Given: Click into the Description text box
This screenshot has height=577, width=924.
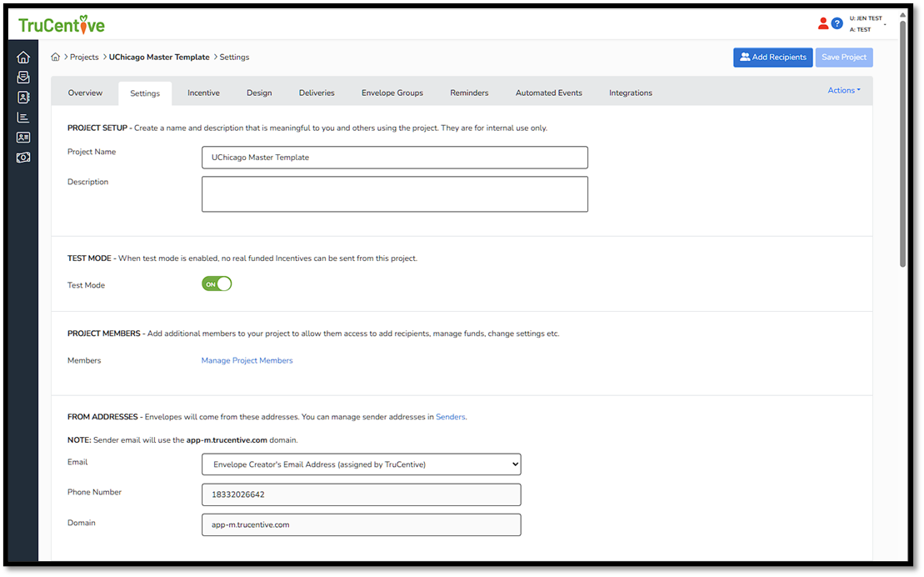Looking at the screenshot, I should click(394, 194).
